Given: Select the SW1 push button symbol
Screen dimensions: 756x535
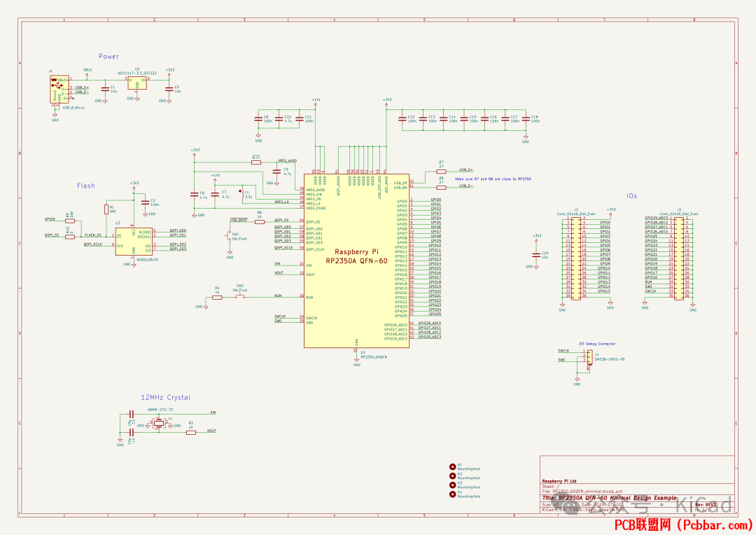Looking at the screenshot, I should click(229, 235).
